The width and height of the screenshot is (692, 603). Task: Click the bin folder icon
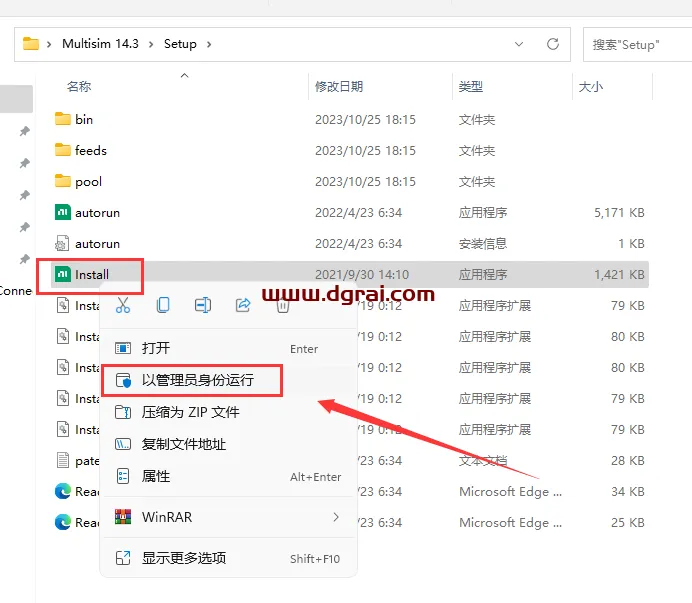point(63,119)
